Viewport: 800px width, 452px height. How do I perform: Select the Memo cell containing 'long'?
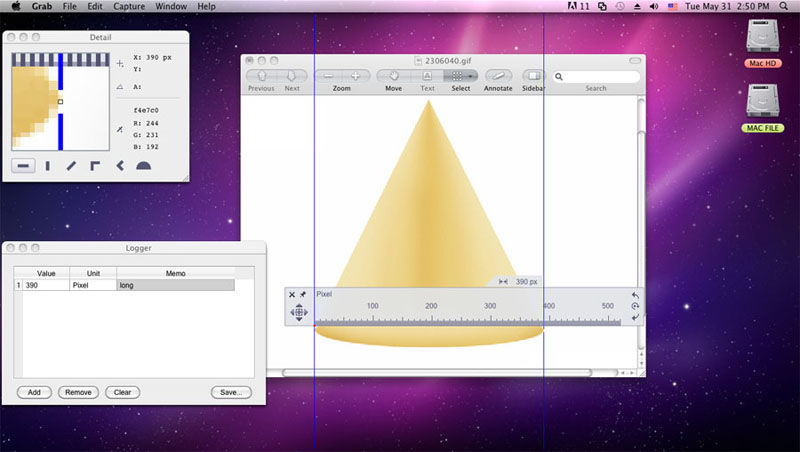tap(175, 285)
